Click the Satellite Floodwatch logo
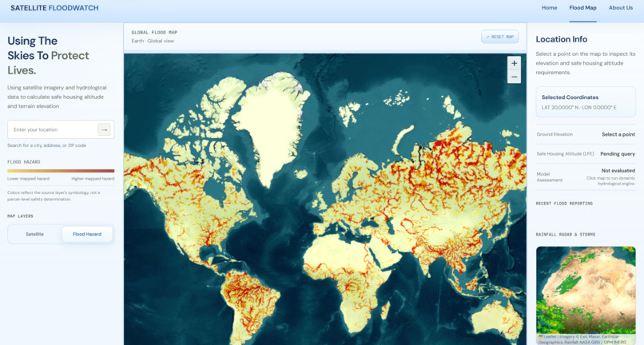 point(54,8)
